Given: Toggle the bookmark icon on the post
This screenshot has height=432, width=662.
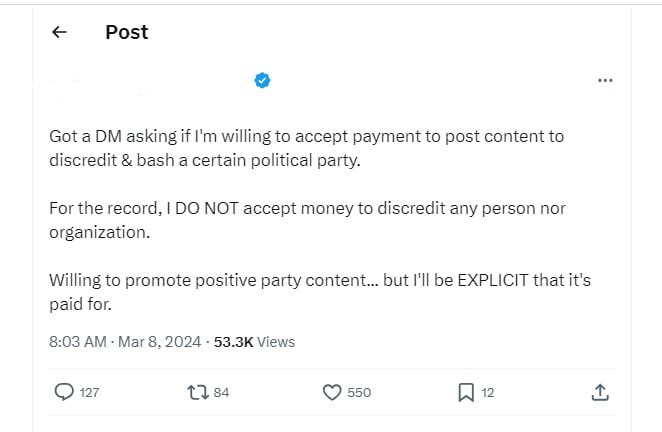Looking at the screenshot, I should coord(466,393).
